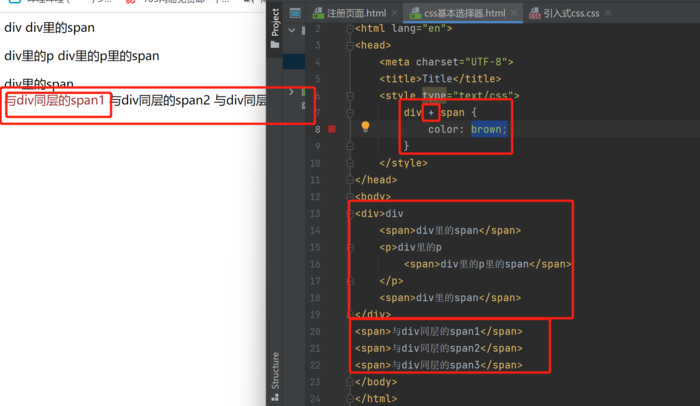Click the word brown in the code
Screen dimensions: 700x406
[488, 130]
